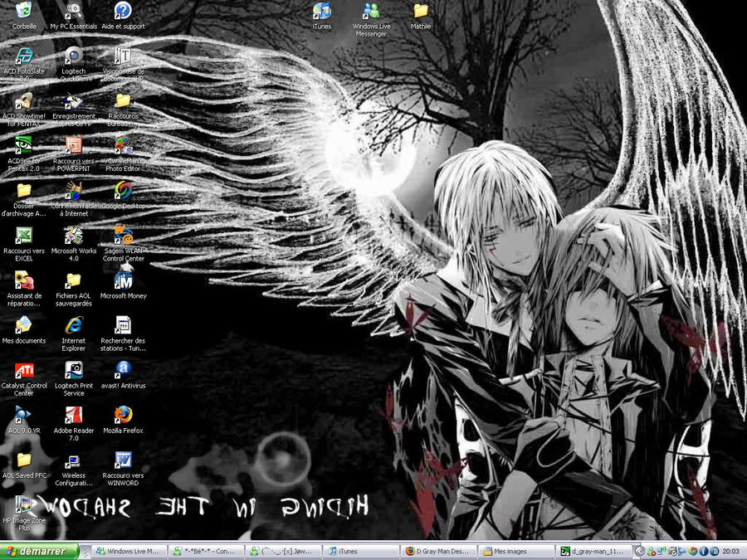Open Connexion facile à Internet icon

(73, 198)
